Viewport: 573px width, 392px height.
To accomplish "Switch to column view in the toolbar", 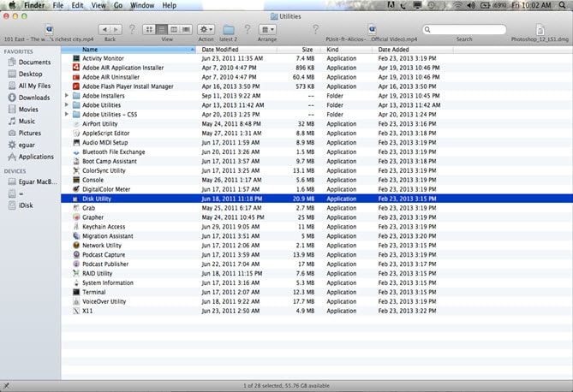I will coord(174,30).
